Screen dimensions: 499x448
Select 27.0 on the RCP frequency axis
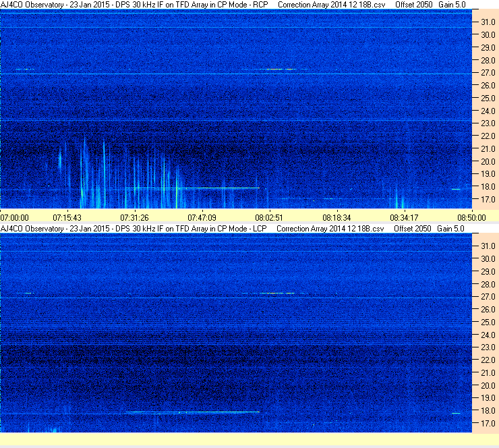[x=488, y=73]
